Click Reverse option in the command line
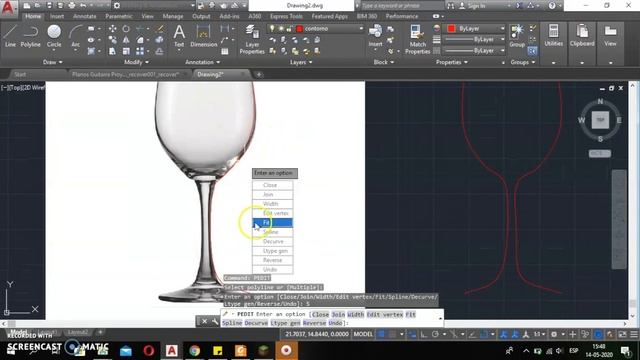This screenshot has width=640, height=360. [314, 323]
